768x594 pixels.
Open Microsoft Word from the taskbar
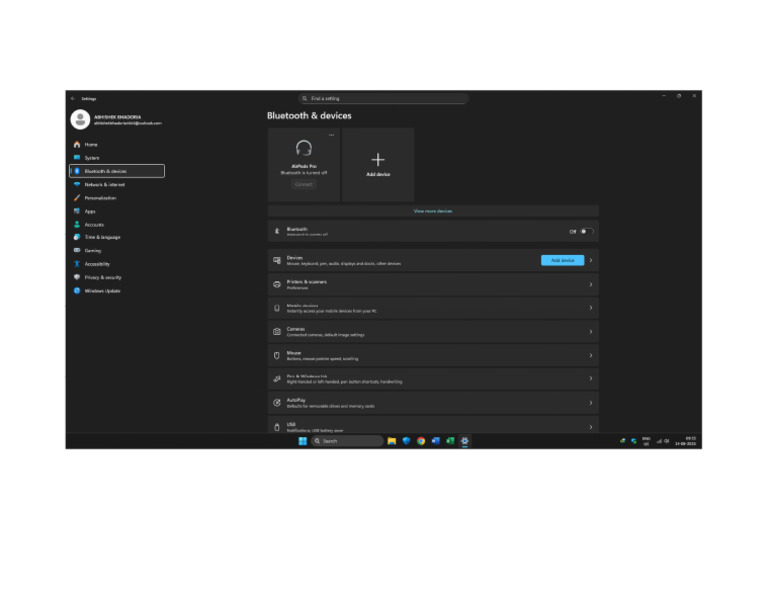coord(435,441)
